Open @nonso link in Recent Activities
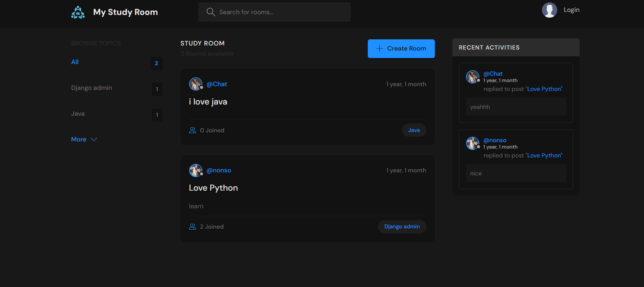 [x=495, y=140]
